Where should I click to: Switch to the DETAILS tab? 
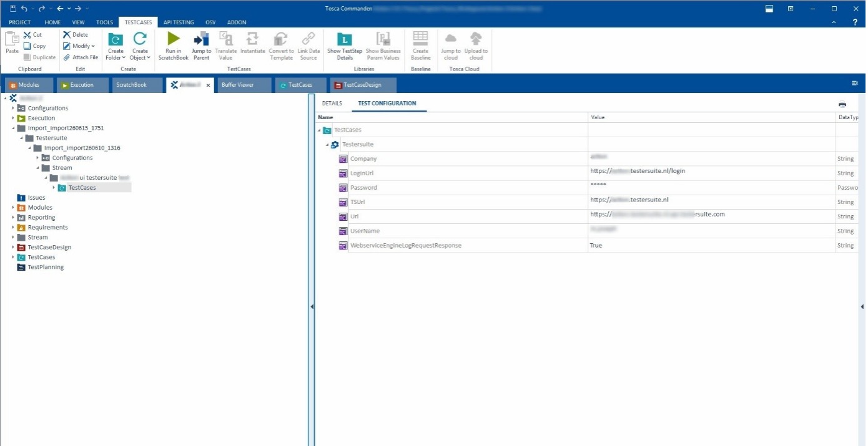[332, 104]
